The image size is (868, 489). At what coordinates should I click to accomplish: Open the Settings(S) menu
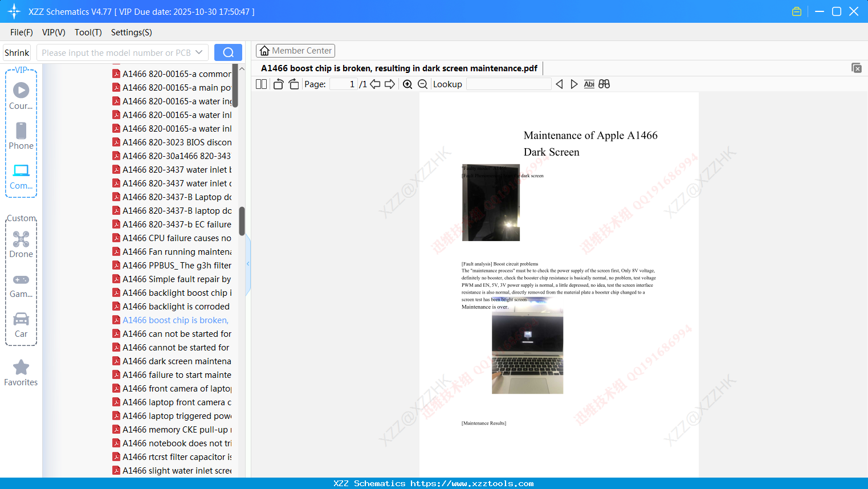click(132, 32)
